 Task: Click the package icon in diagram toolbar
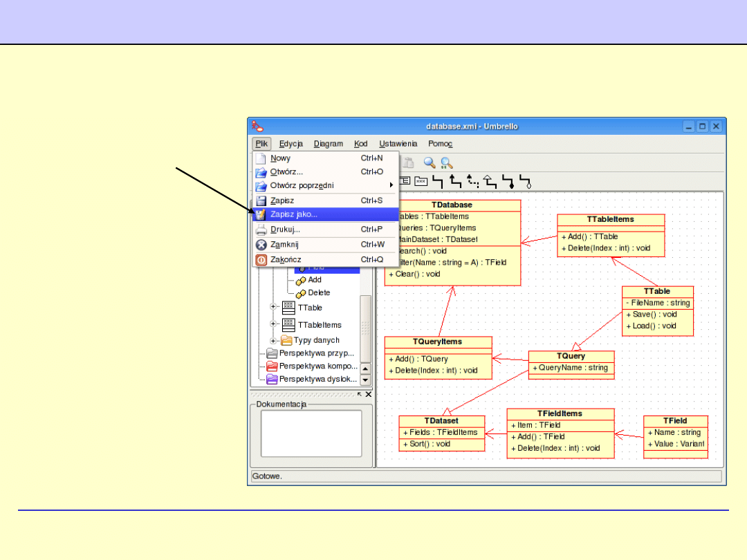click(421, 182)
